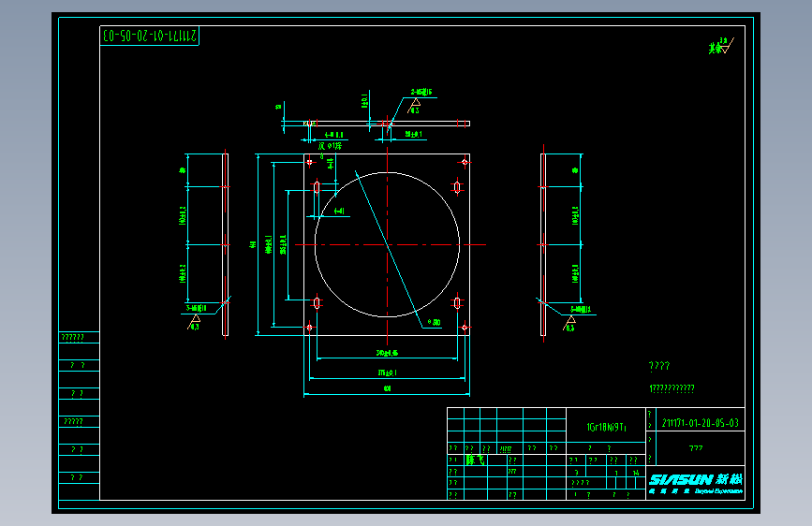The image size is (812, 526).
Task: Click the lowest overall-width dimension under the plate
Action: point(387,388)
